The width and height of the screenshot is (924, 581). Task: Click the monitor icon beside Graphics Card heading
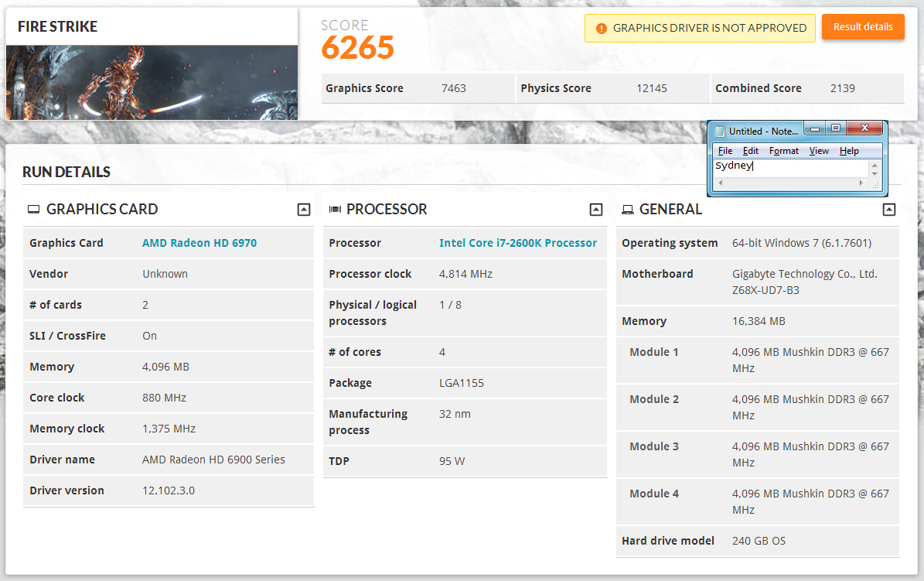pos(34,210)
